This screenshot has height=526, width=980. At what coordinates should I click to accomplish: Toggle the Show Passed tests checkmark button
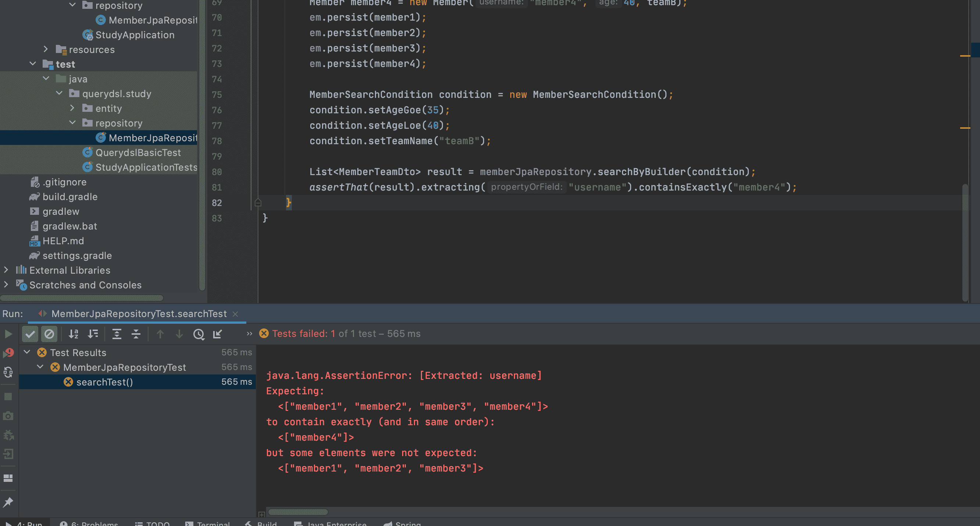pos(30,334)
